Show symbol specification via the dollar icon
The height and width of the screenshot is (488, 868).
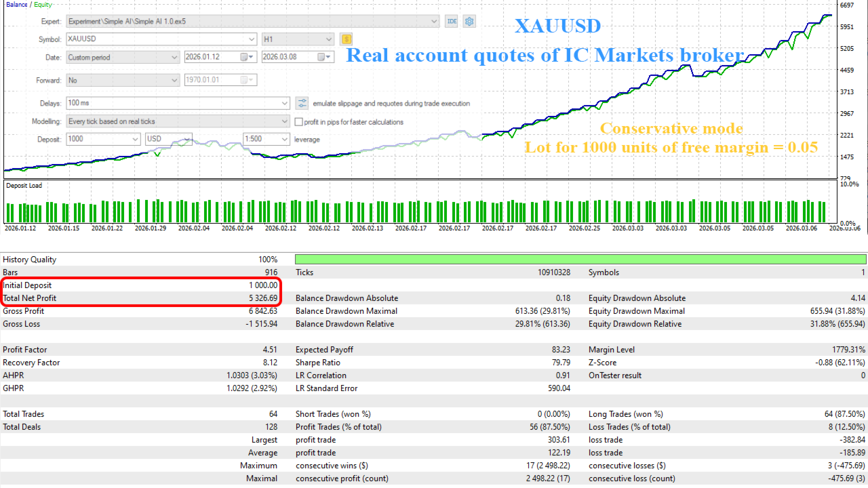coord(347,39)
